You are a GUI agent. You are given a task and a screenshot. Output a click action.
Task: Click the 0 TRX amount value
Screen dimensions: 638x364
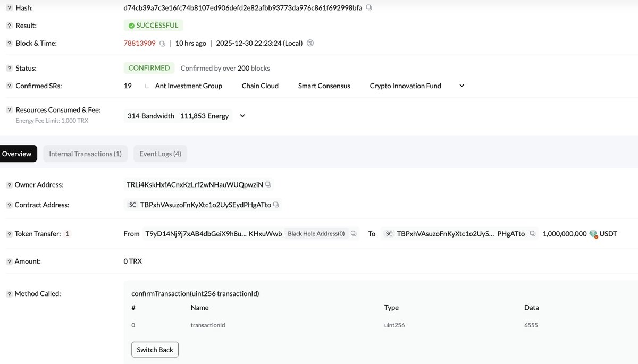133,261
